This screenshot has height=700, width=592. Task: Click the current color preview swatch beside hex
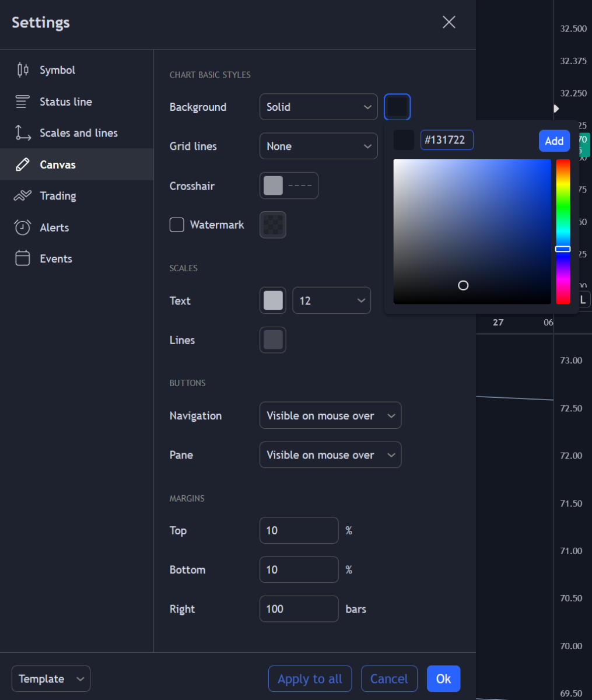click(404, 140)
